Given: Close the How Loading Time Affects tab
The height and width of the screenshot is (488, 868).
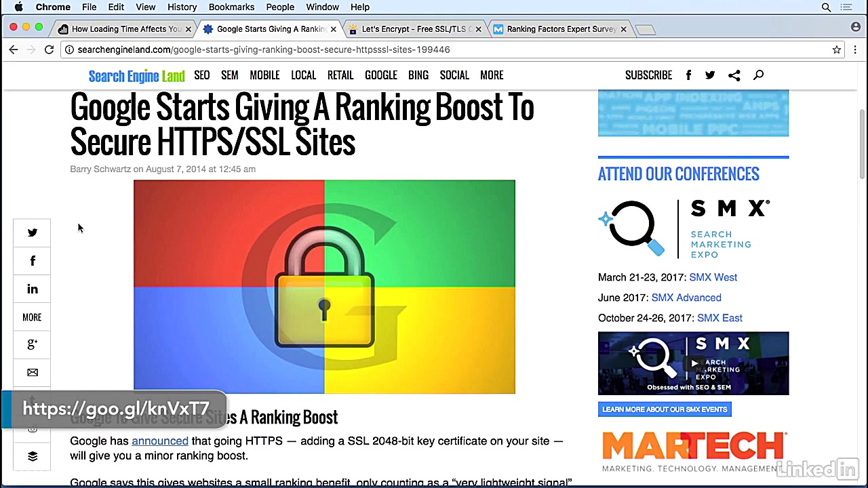Looking at the screenshot, I should click(189, 29).
